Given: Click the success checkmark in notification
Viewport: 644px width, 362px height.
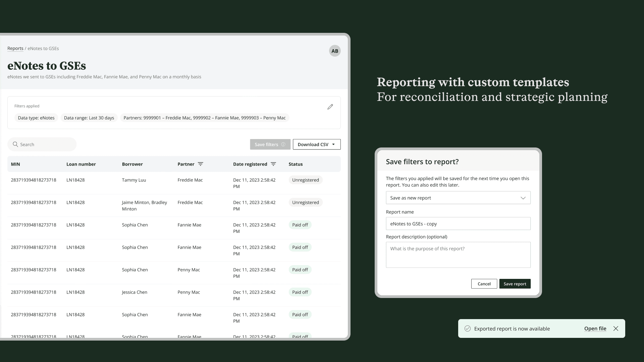Looking at the screenshot, I should (x=467, y=328).
